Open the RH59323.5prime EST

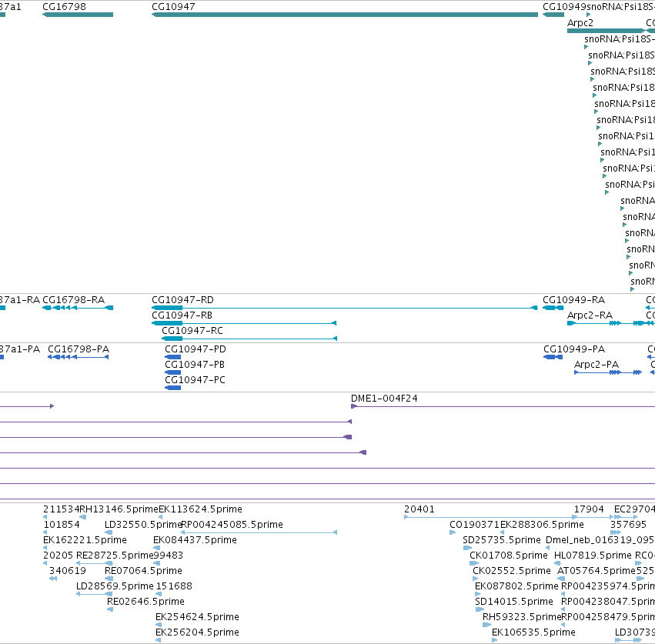486,625
